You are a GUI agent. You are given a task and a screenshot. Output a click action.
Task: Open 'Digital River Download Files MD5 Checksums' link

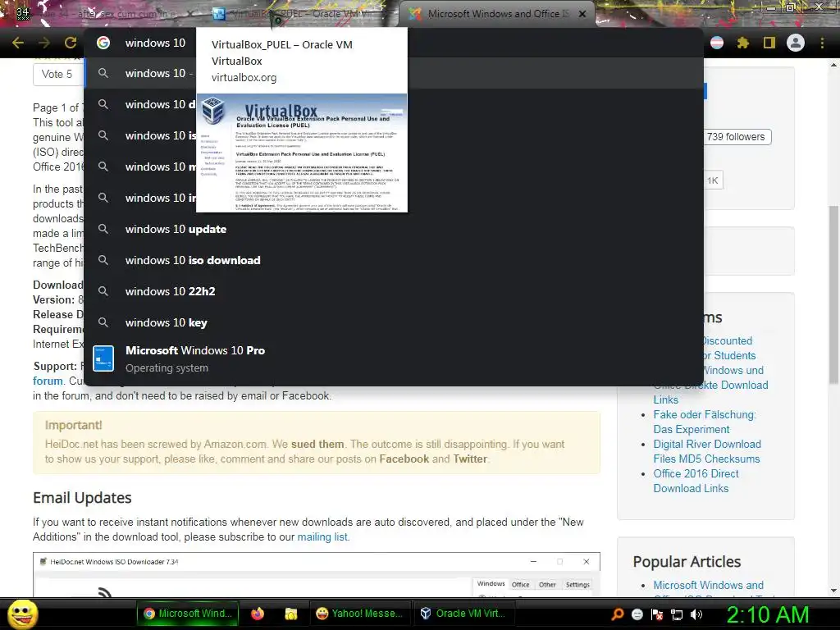tap(706, 452)
